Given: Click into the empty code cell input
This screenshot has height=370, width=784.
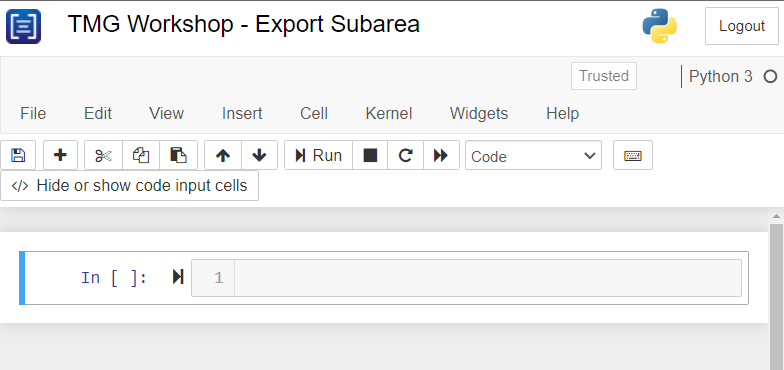Looking at the screenshot, I should pos(488,278).
